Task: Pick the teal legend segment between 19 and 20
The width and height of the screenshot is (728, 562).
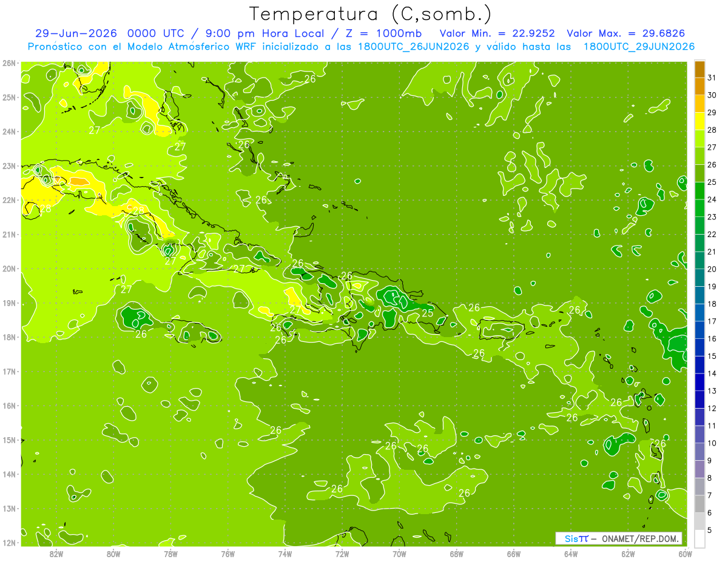Action: 699,278
